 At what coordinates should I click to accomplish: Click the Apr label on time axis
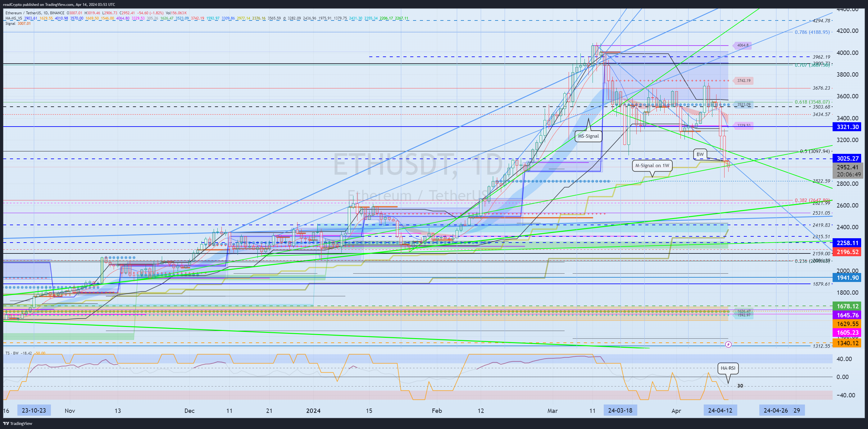pyautogui.click(x=676, y=411)
